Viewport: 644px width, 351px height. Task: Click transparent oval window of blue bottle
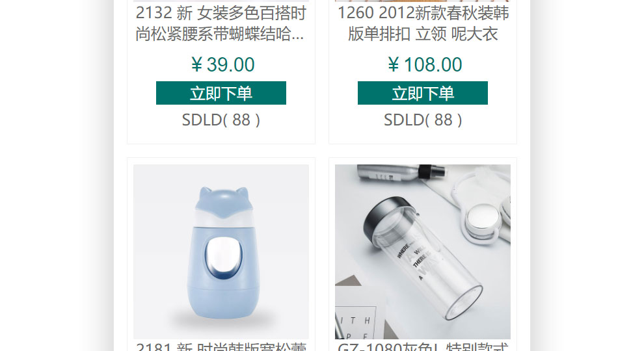tap(223, 258)
